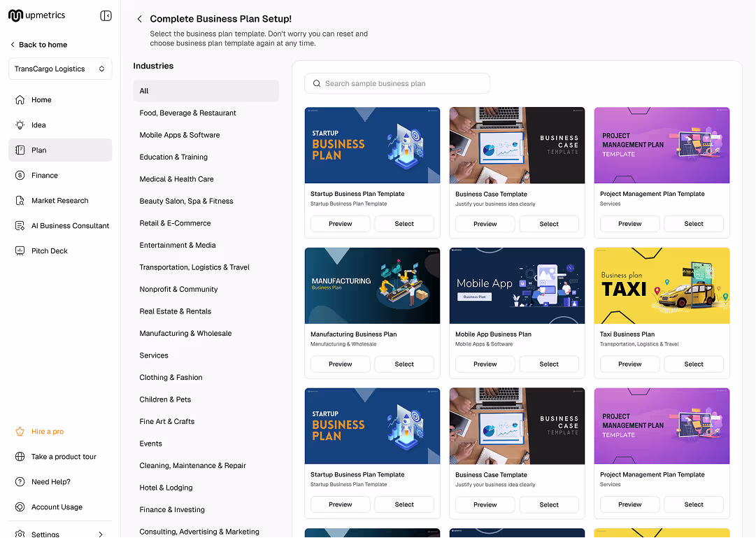This screenshot has height=538, width=756.
Task: Click the Back to home arrow
Action: (13, 44)
